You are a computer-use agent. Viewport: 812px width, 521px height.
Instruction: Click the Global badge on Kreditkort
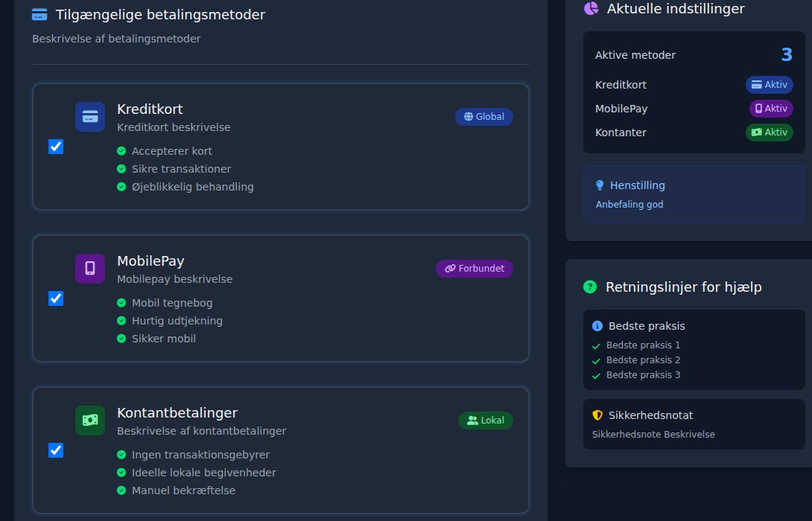(484, 117)
